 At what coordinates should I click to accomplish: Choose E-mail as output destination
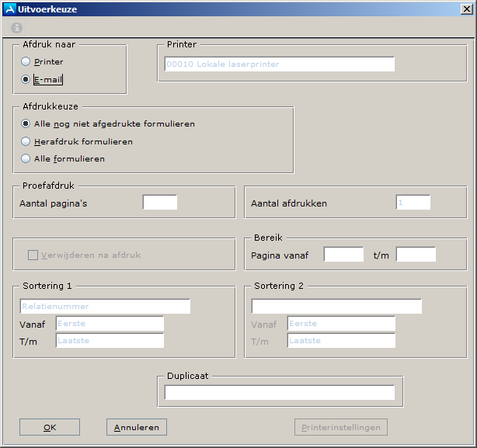(26, 79)
